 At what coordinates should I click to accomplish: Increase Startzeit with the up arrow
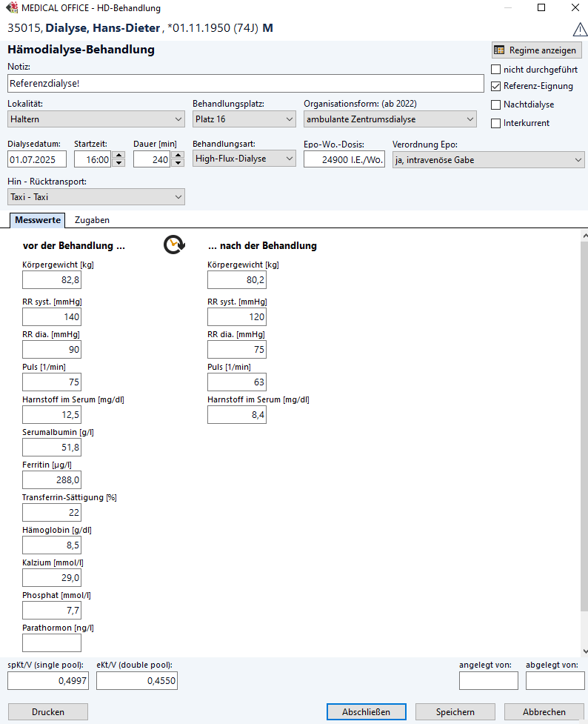118,155
